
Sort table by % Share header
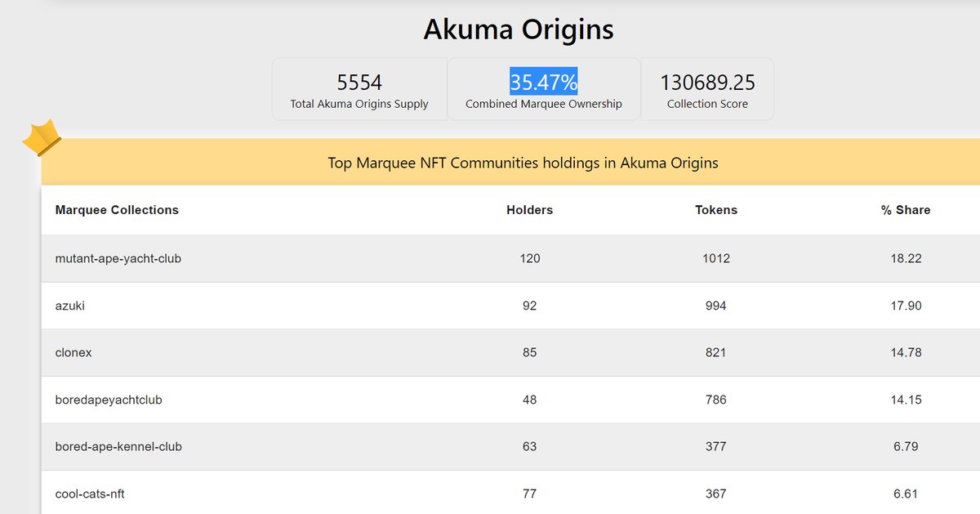[x=906, y=210]
